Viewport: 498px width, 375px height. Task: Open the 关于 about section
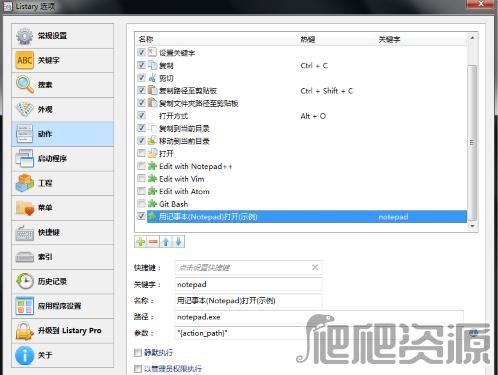click(63, 355)
